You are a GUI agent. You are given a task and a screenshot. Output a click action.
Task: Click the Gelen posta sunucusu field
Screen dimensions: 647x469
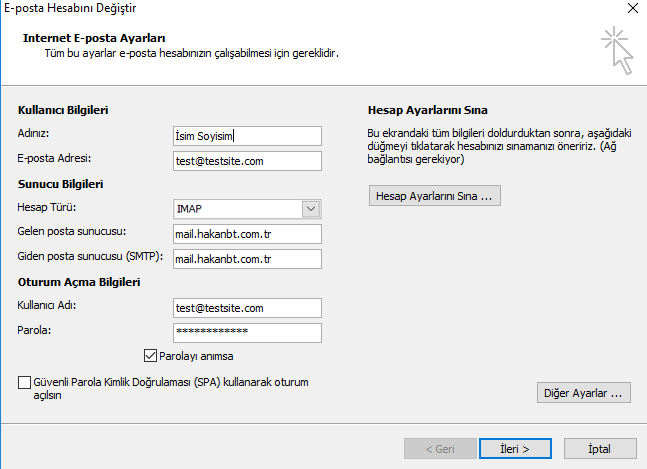click(247, 234)
